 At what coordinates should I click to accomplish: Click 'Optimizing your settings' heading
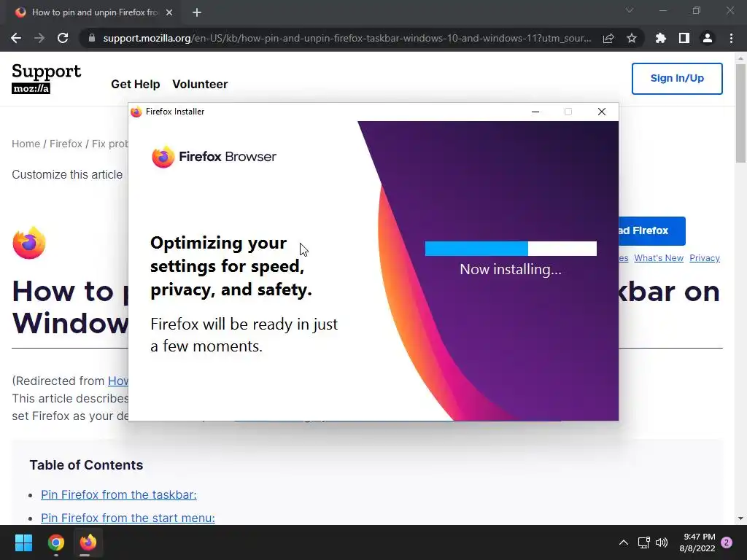click(x=231, y=266)
